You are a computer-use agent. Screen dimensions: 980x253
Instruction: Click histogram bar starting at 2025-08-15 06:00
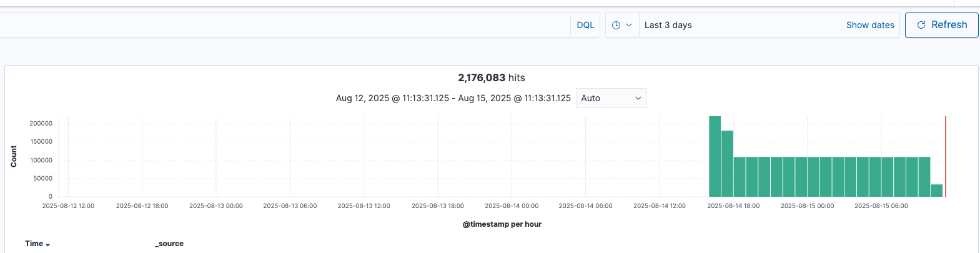887,177
